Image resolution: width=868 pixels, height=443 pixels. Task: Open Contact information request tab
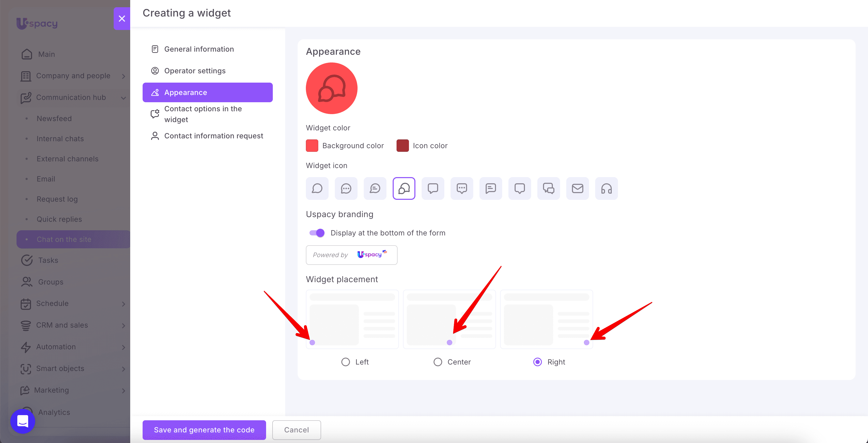pyautogui.click(x=207, y=136)
